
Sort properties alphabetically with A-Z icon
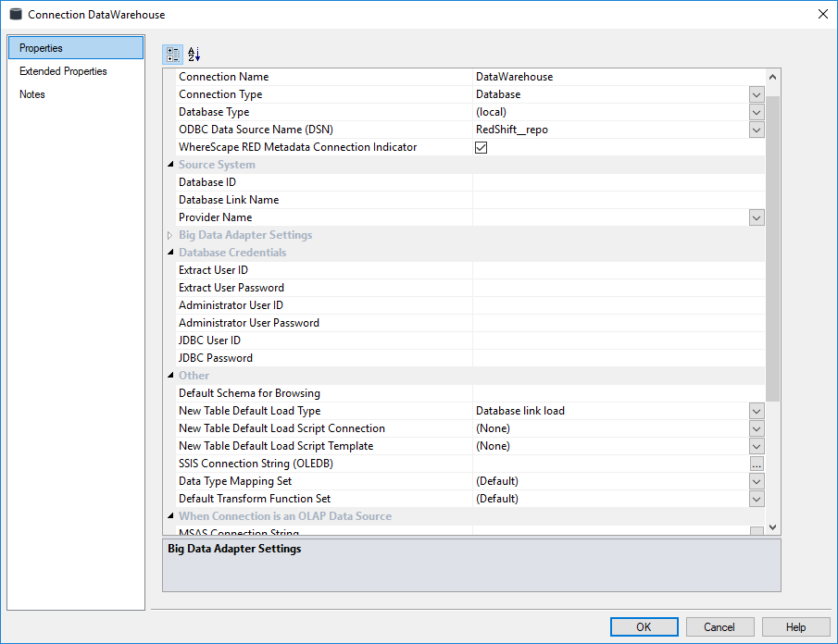[x=194, y=55]
